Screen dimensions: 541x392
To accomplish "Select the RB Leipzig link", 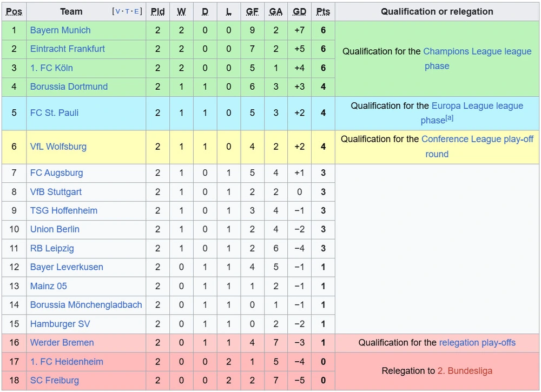I will 52,248.
